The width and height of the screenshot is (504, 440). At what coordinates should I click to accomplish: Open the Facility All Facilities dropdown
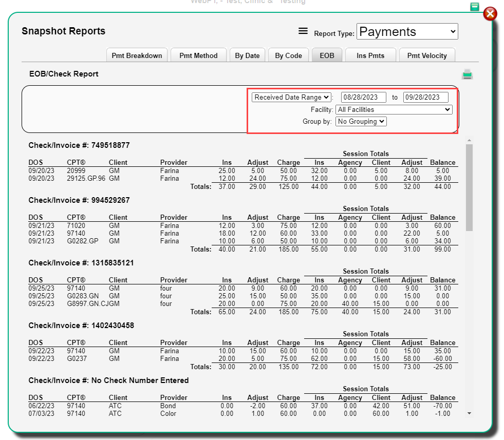pos(394,109)
